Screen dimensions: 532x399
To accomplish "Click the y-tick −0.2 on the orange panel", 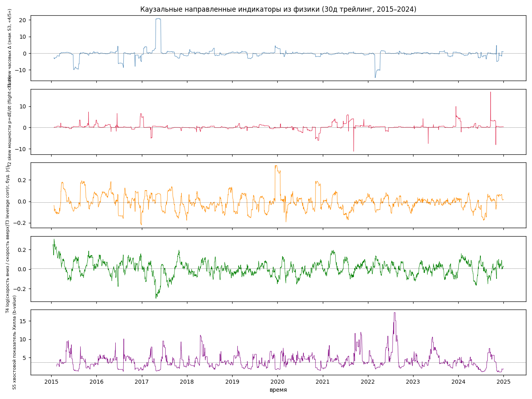I will coord(21,223).
